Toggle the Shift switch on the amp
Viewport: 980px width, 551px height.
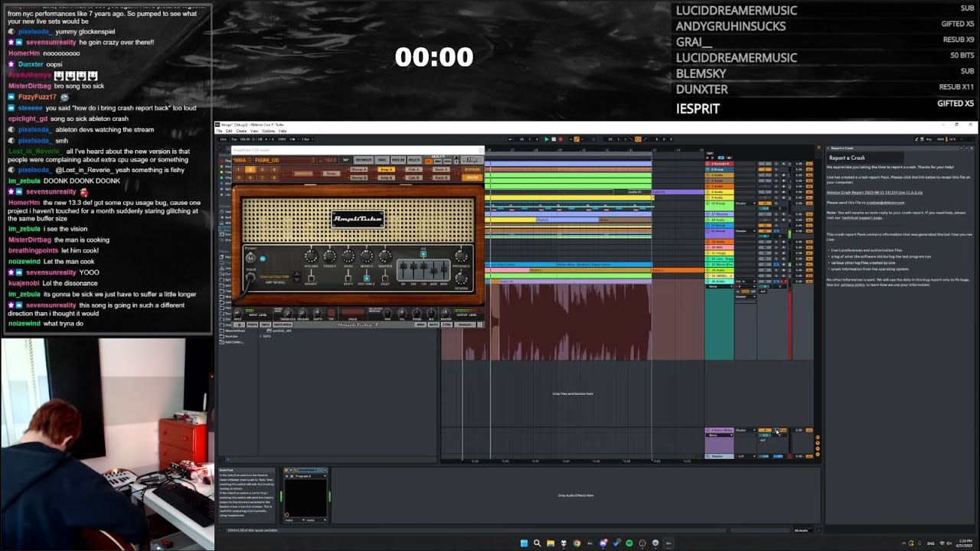(x=348, y=279)
